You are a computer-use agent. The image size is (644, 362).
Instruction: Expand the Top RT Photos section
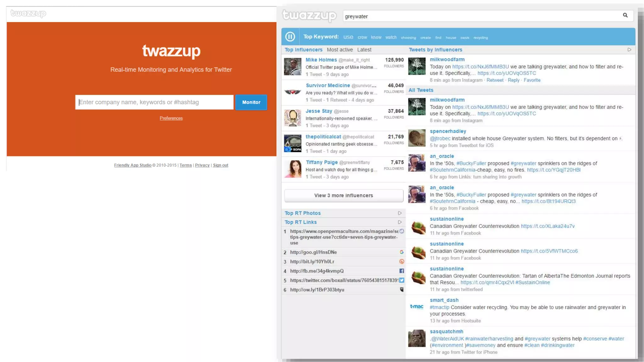[x=400, y=213]
